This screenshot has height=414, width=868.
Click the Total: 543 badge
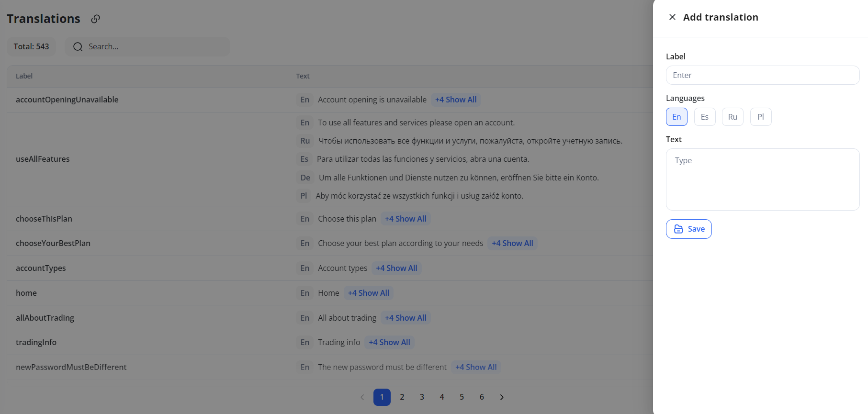[x=31, y=47]
